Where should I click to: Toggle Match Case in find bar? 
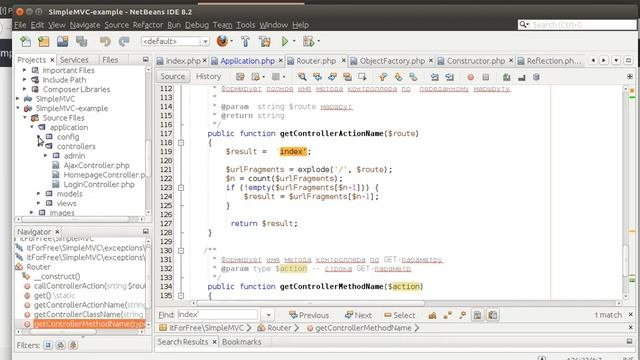coord(432,315)
